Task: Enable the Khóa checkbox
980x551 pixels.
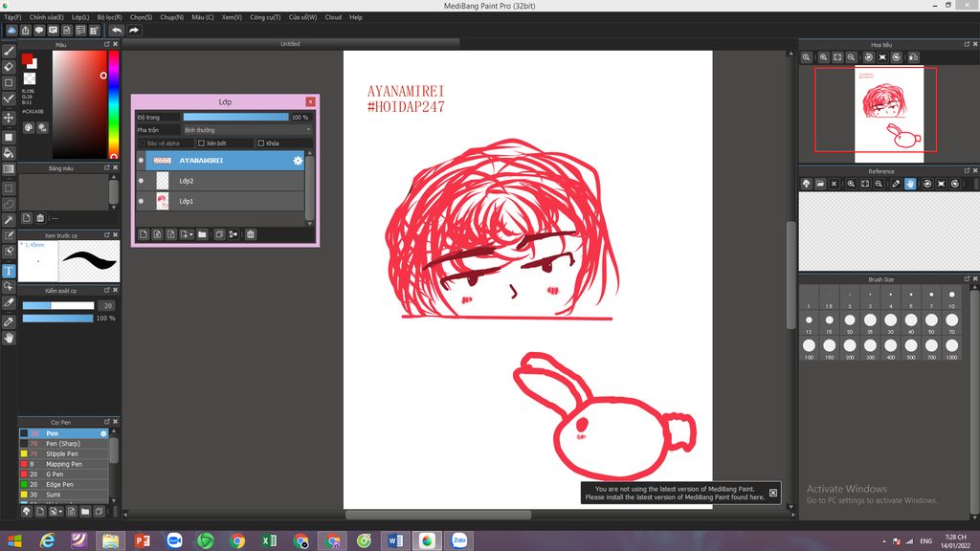Action: pyautogui.click(x=261, y=143)
